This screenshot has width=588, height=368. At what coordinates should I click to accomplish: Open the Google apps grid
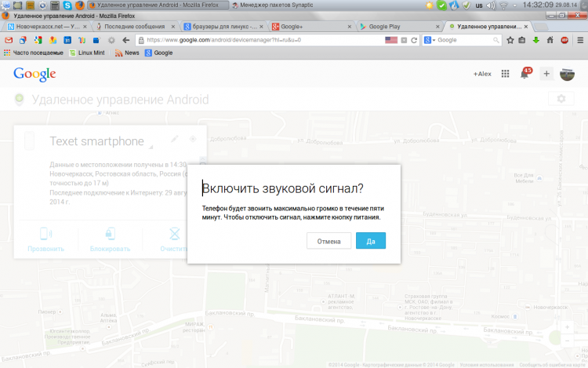(x=505, y=74)
